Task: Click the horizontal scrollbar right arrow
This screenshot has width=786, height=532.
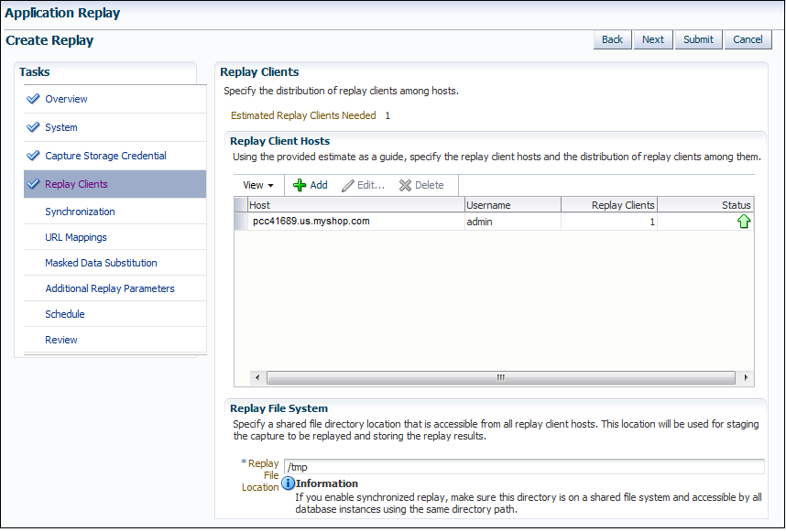Action: point(746,377)
